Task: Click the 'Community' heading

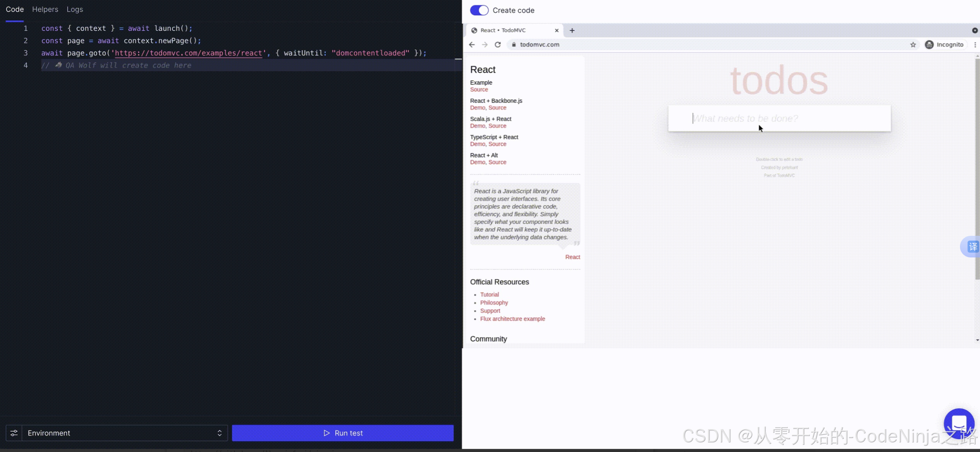Action: tap(488, 339)
